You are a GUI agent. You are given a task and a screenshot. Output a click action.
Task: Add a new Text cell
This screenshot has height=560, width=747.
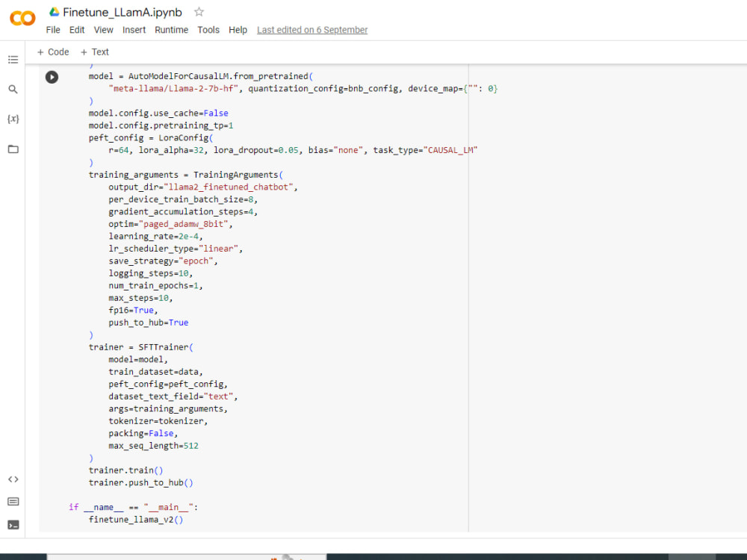click(94, 52)
